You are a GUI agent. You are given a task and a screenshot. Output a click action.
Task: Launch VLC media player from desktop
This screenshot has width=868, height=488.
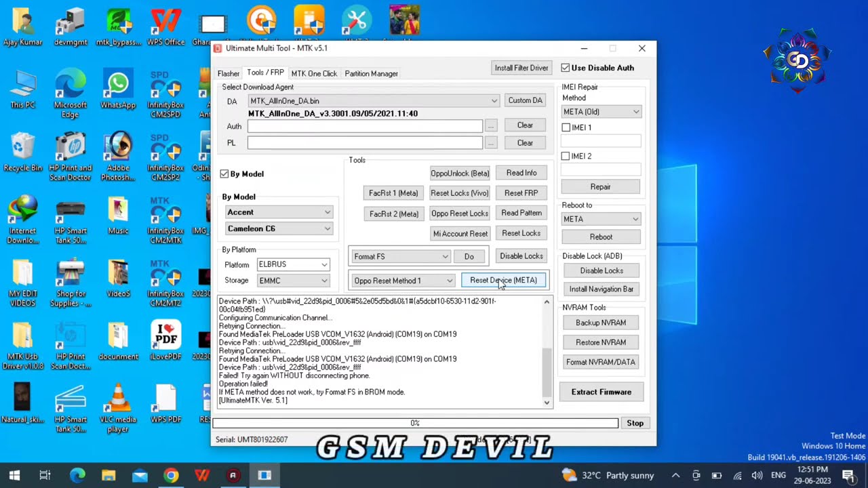tap(118, 408)
